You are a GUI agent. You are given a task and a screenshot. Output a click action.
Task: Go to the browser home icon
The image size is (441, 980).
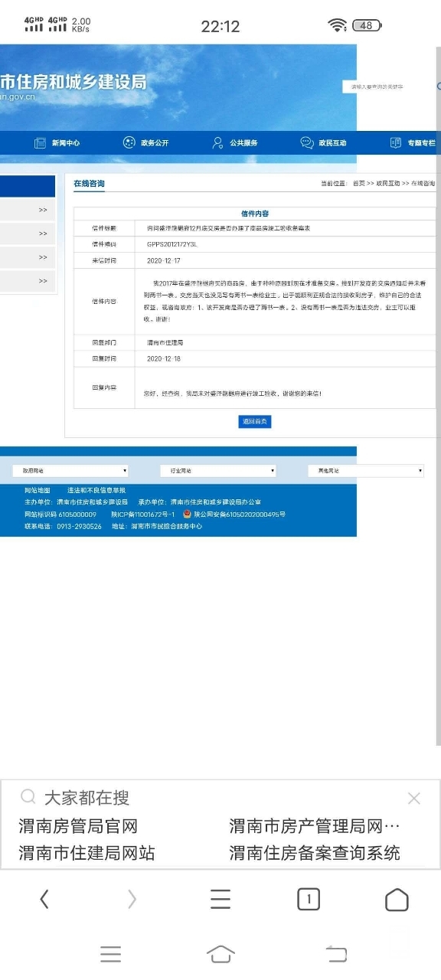397,899
